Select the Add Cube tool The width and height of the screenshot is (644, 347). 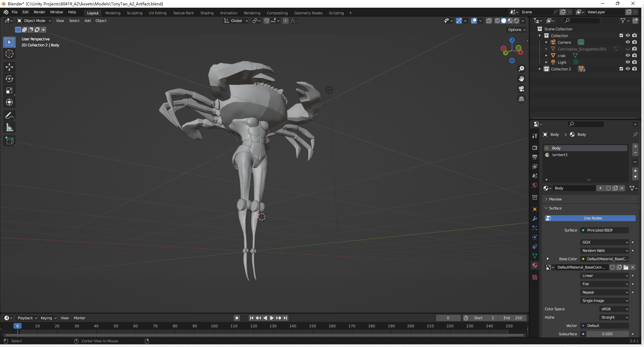point(9,141)
